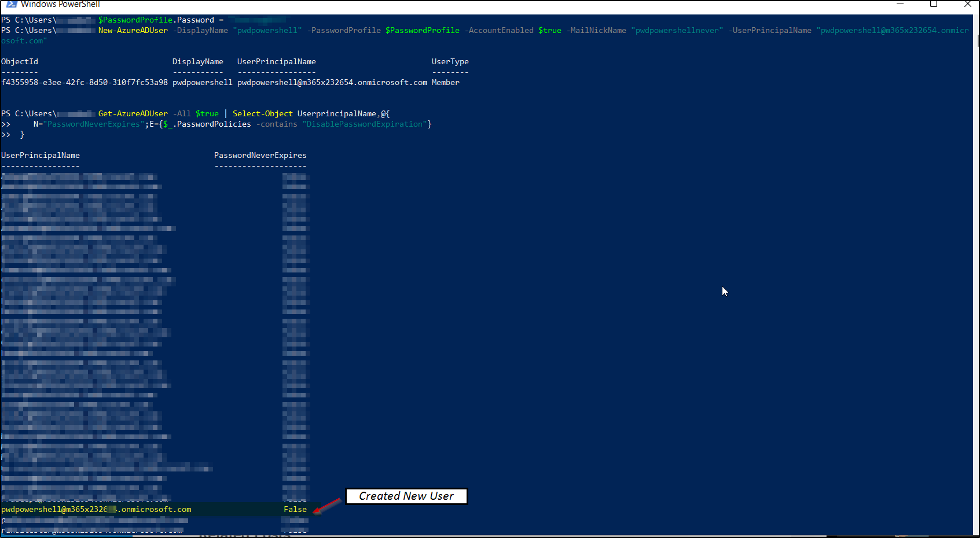Click the -All parameter in Get-AzureADUser command

coord(182,114)
